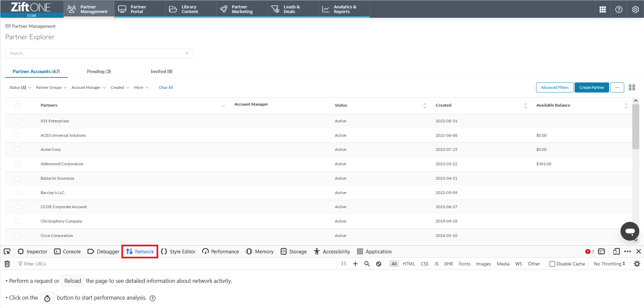Click the Create Partner button
The height and width of the screenshot is (308, 644).
591,87
